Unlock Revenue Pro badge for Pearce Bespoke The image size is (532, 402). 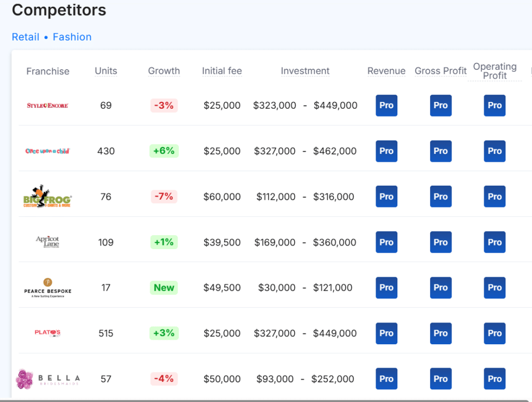point(387,288)
